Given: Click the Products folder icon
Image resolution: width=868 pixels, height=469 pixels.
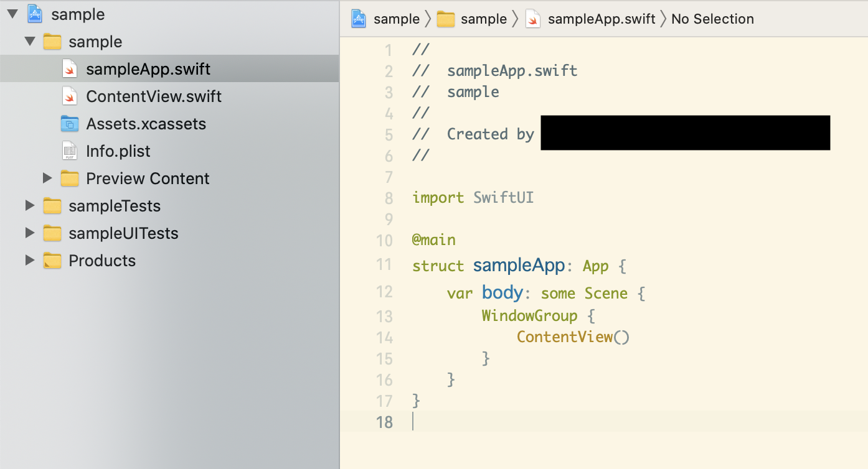Looking at the screenshot, I should 52,261.
